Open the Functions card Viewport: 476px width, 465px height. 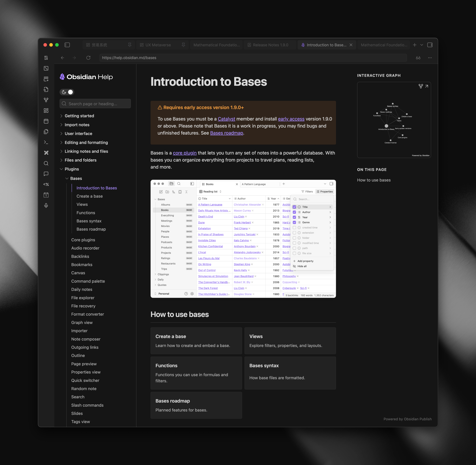click(x=196, y=373)
